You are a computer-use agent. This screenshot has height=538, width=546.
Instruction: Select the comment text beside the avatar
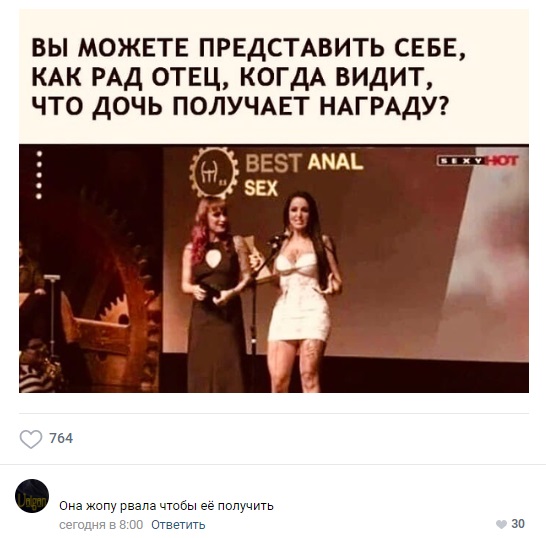[x=166, y=505]
